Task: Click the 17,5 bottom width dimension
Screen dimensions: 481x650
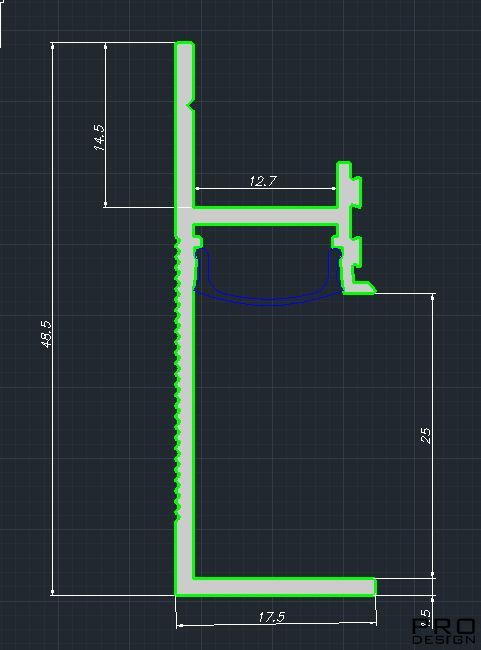Action: 272,617
